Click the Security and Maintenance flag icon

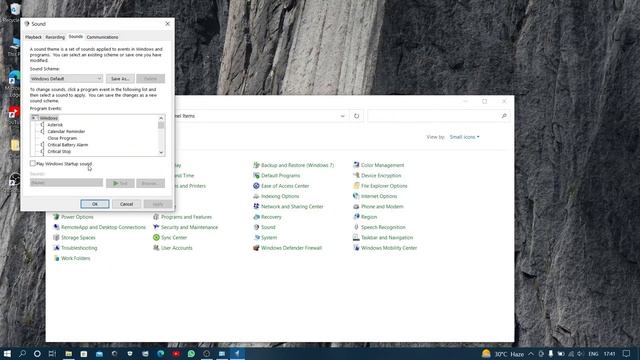coord(156,227)
